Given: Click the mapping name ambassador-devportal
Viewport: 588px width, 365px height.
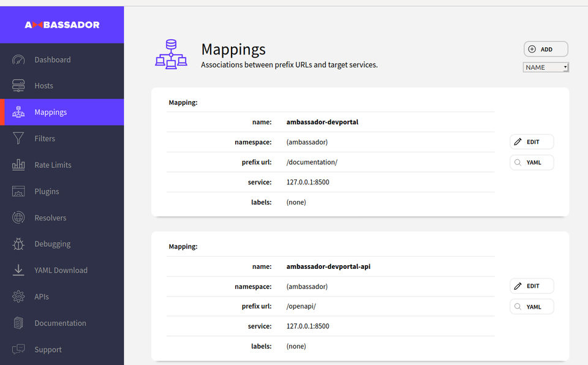Looking at the screenshot, I should pyautogui.click(x=322, y=122).
